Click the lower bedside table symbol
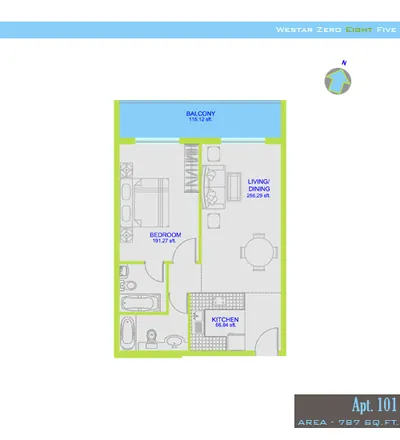 [127, 235]
